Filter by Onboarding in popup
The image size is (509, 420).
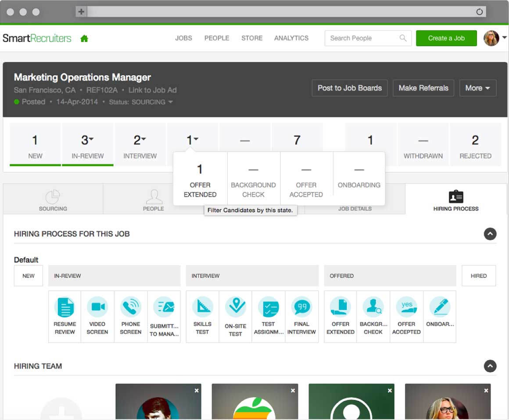tap(359, 178)
